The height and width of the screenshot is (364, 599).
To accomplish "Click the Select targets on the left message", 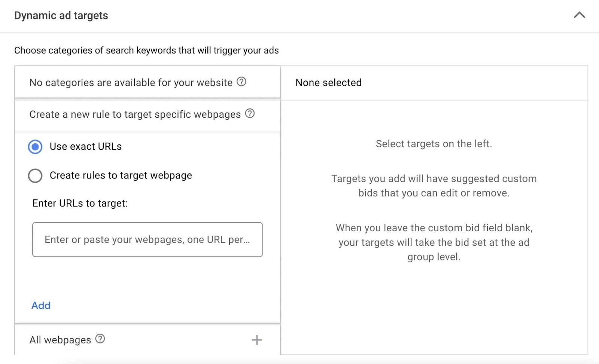I will (x=434, y=144).
